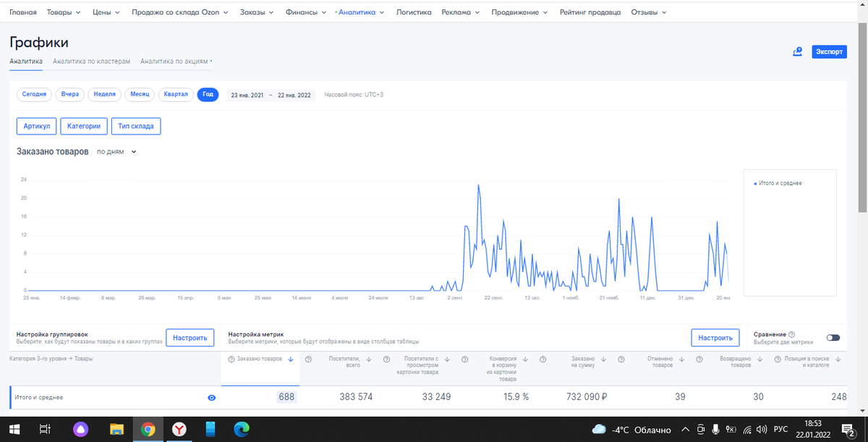Open help icon for Посетители с просмотром карточки
Image resolution: width=868 pixels, height=442 pixels.
point(386,359)
